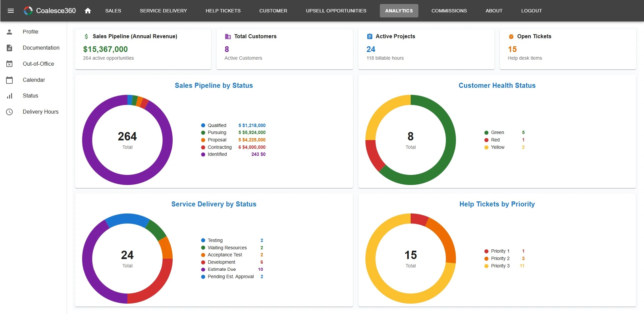Click the home icon in navbar
644x314 pixels.
[x=88, y=11]
